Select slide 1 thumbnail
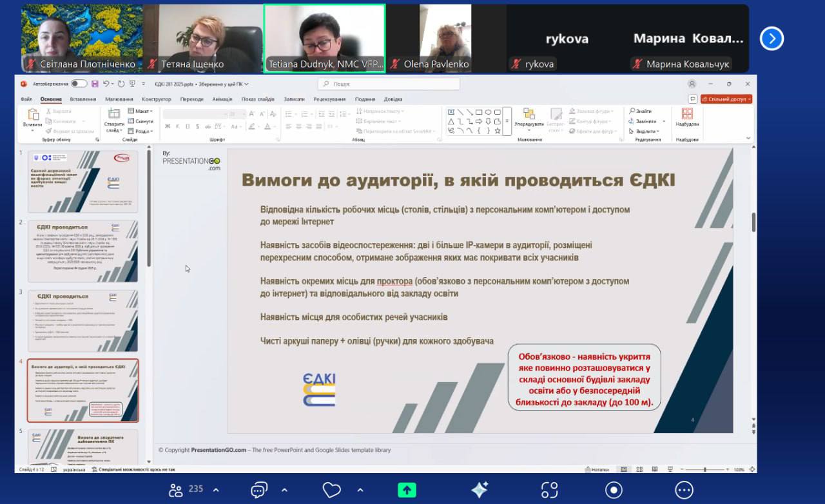The image size is (825, 504). click(x=82, y=181)
